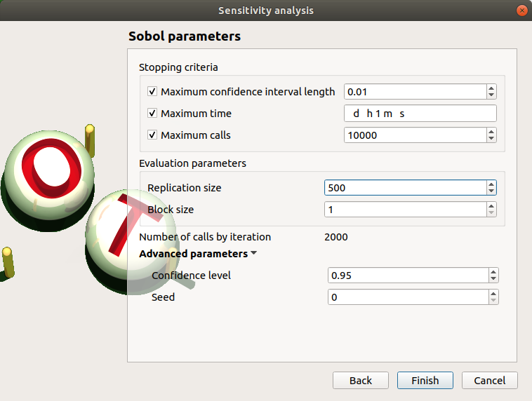Uncheck Maximum confidence interval length checkbox
The height and width of the screenshot is (401, 532).
[152, 92]
